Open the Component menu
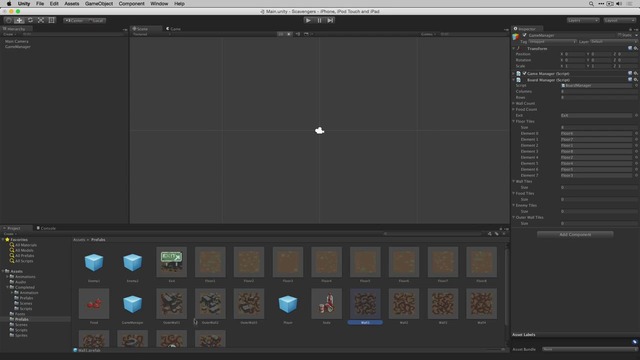The width and height of the screenshot is (640, 360). pyautogui.click(x=131, y=4)
